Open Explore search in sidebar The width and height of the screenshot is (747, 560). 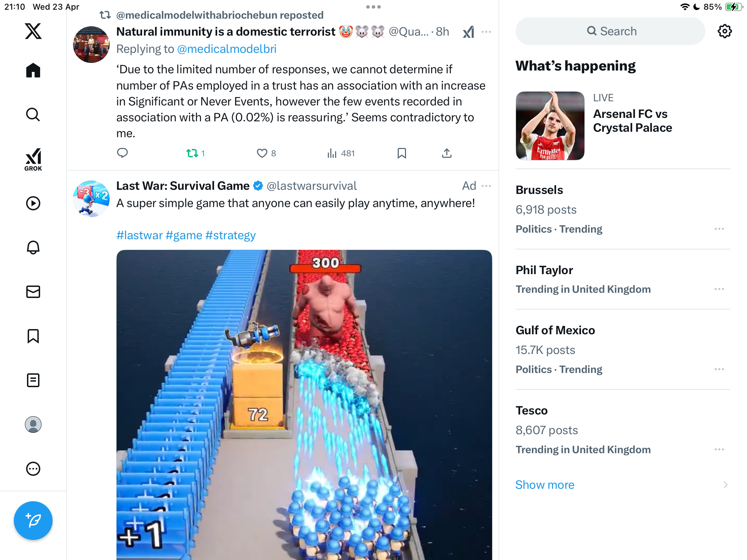click(33, 115)
